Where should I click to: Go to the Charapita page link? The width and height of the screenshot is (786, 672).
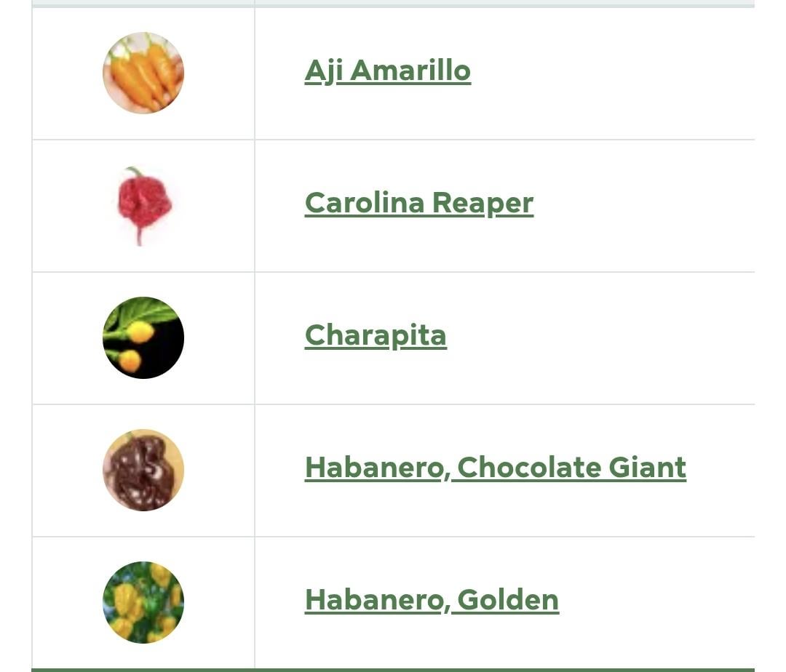[x=375, y=335]
